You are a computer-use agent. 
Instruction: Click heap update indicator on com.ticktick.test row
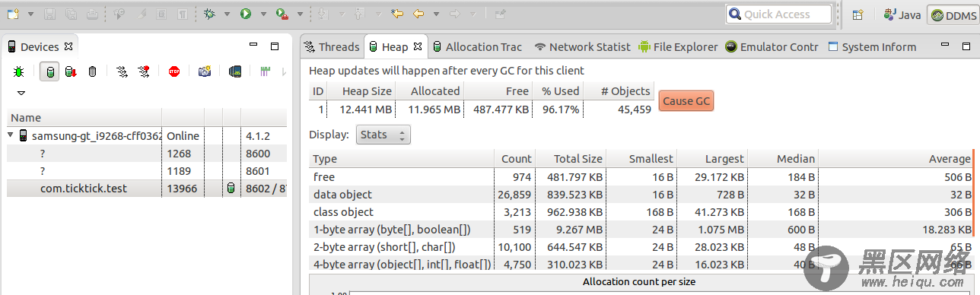[231, 188]
